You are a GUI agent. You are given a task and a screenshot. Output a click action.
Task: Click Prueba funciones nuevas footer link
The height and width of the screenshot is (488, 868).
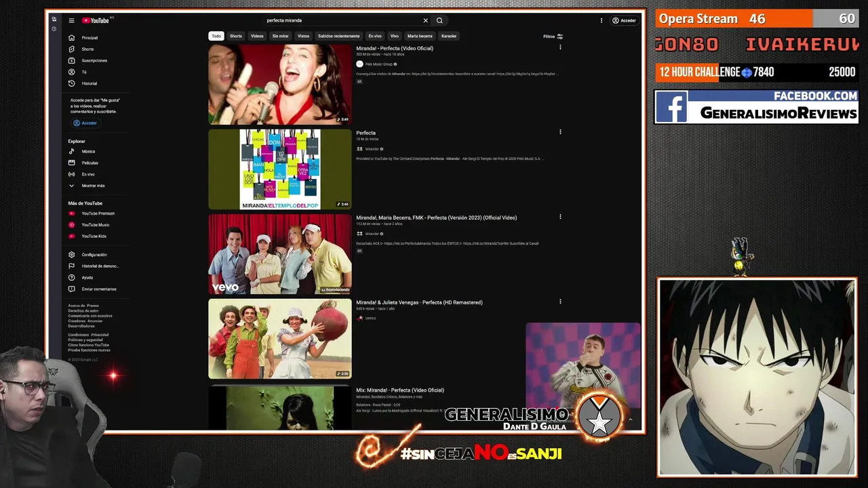coord(89,350)
